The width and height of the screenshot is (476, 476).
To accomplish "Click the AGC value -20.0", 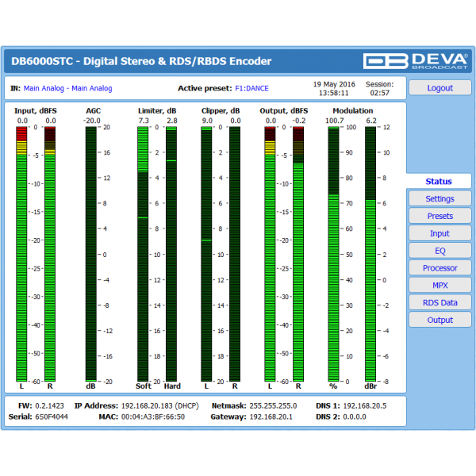I will point(92,121).
